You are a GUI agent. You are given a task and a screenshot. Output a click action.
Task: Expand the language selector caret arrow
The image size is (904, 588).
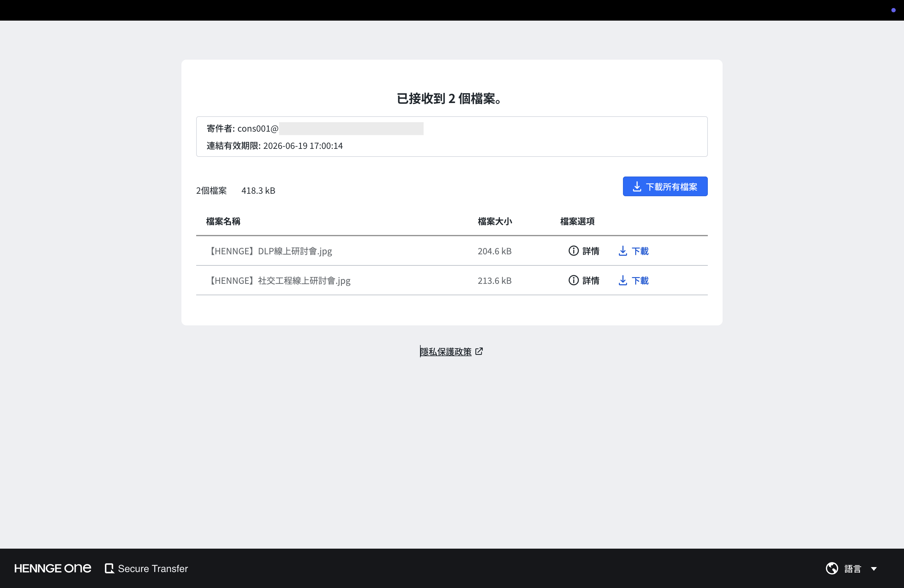point(874,569)
